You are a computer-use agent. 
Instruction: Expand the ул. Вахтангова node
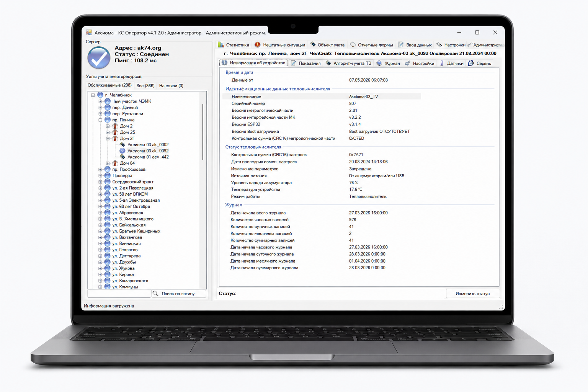coord(100,237)
